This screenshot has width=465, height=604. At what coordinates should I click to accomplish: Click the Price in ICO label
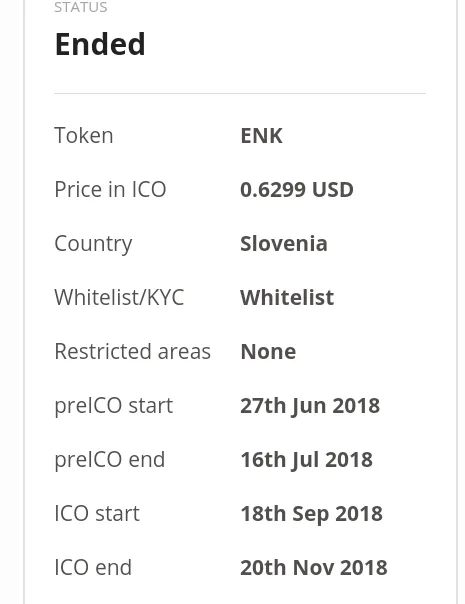(110, 190)
